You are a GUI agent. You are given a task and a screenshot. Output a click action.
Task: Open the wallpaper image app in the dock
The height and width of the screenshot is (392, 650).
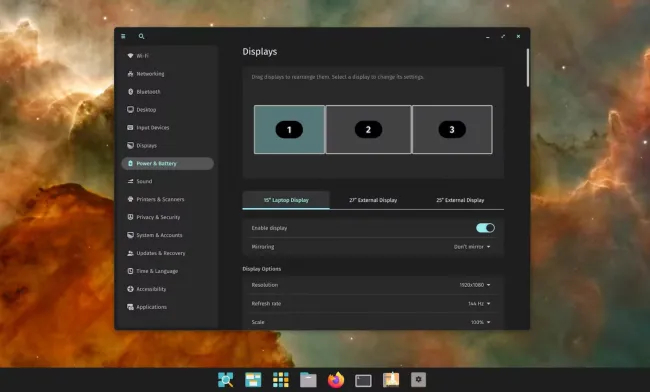click(x=391, y=380)
